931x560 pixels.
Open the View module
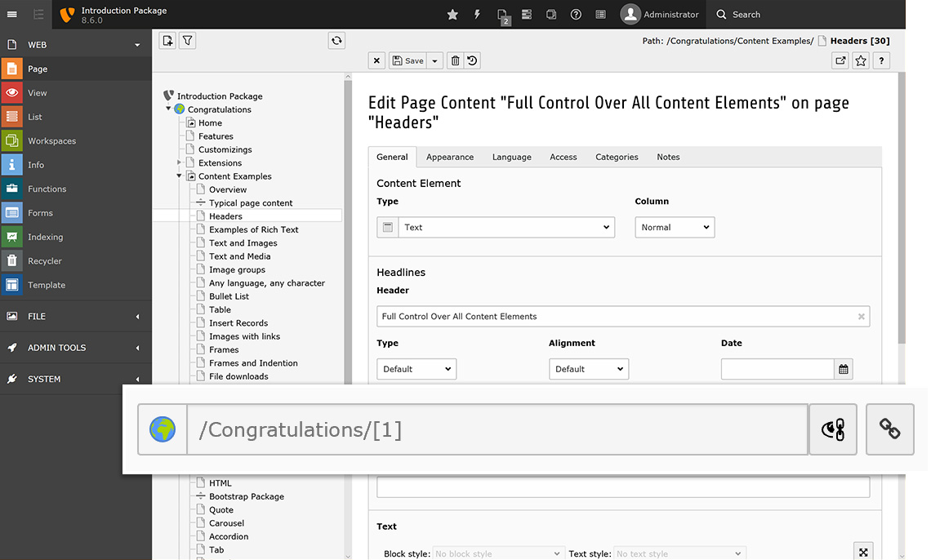[76, 92]
